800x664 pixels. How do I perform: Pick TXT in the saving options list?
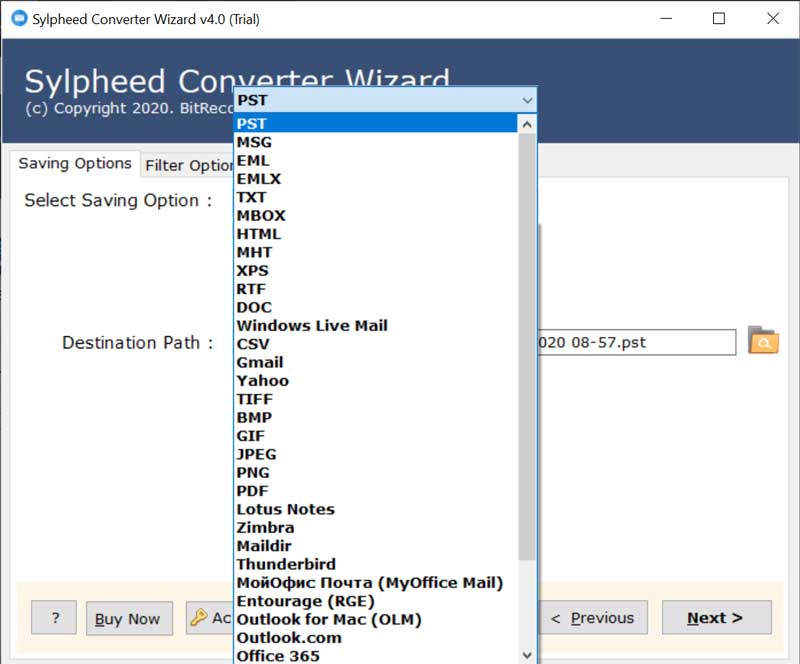(x=376, y=197)
